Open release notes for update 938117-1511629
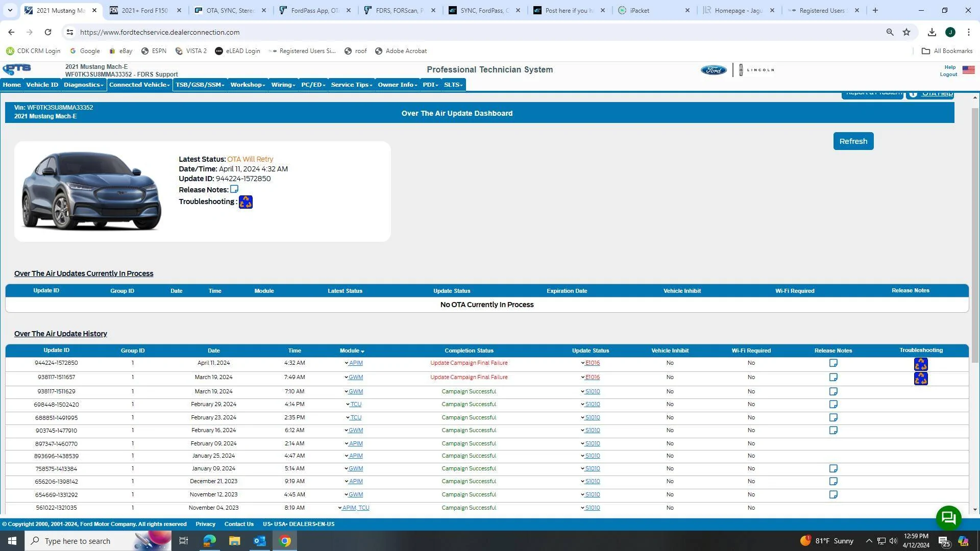The height and width of the screenshot is (551, 980). pos(833,392)
